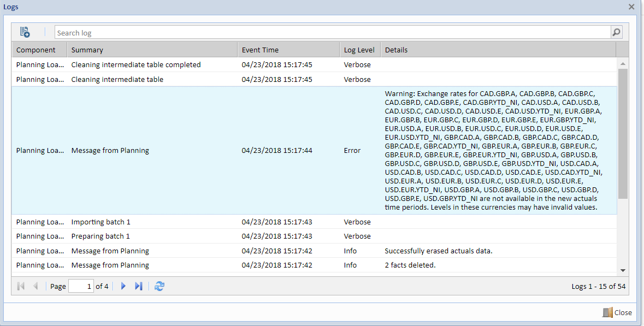This screenshot has height=326, width=644.
Task: Sort by Log Level column header
Action: click(360, 50)
